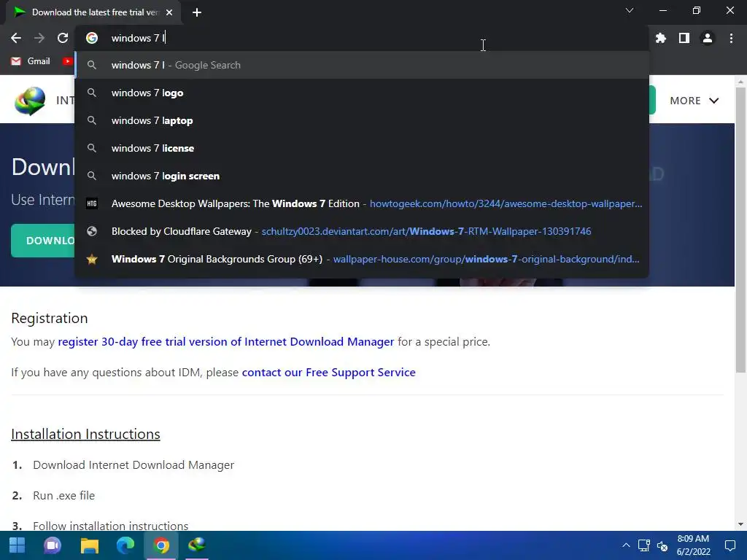Click the forward navigation arrow
The height and width of the screenshot is (560, 747).
click(39, 38)
